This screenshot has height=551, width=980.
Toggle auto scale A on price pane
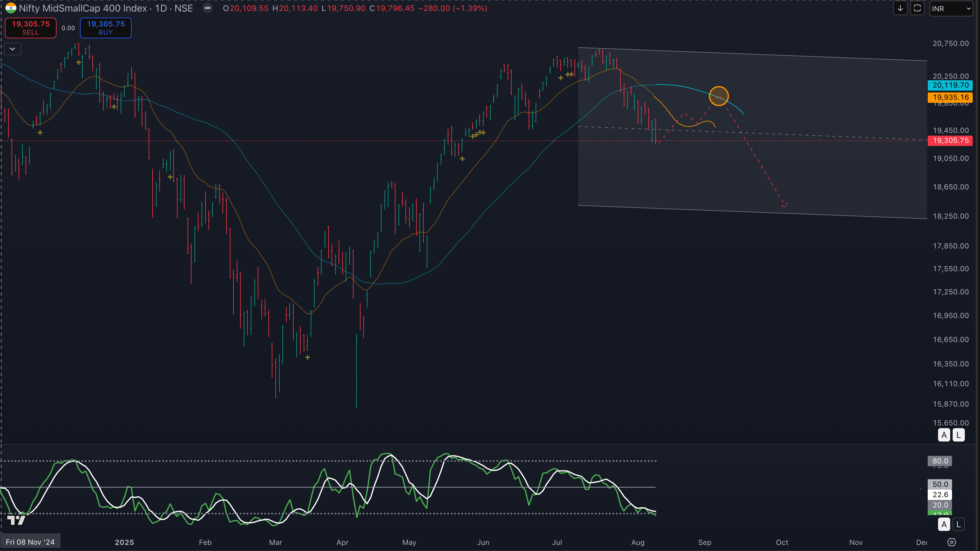pos(944,435)
